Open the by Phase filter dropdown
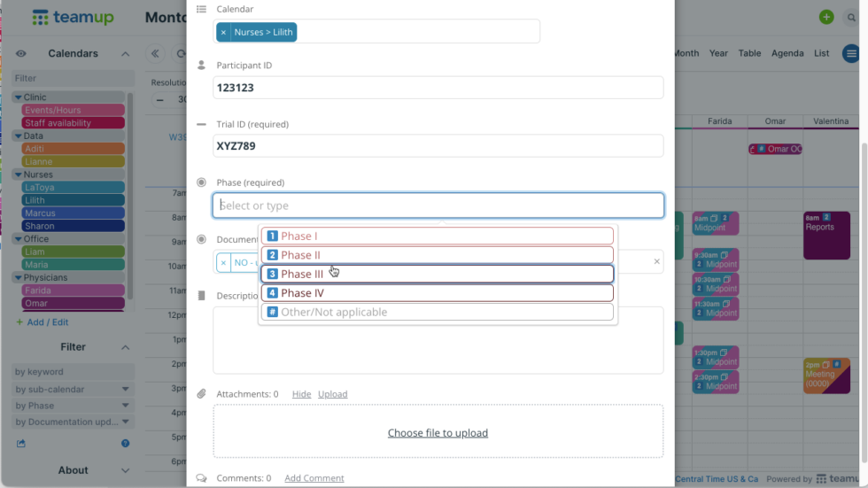 pyautogui.click(x=73, y=406)
